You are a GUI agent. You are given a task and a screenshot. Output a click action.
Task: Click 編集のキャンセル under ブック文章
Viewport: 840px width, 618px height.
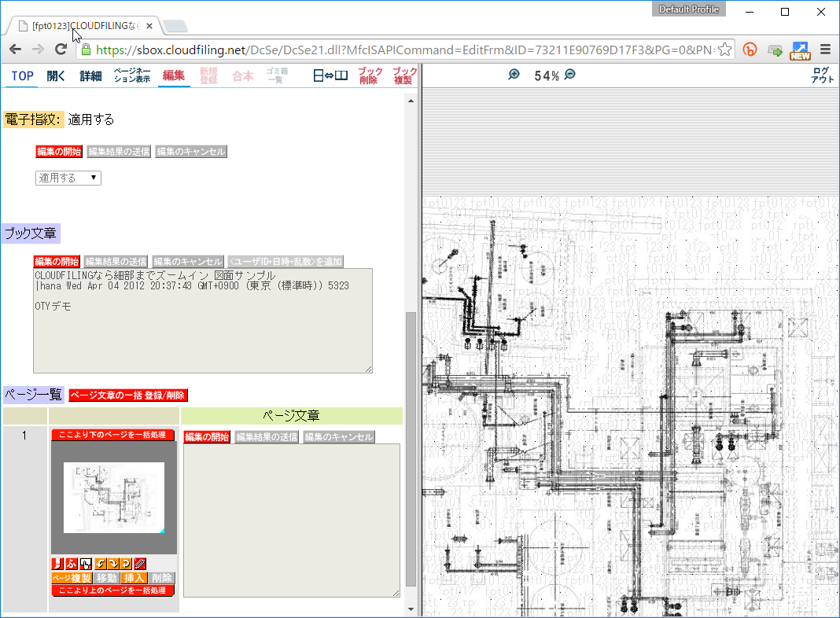pos(187,261)
